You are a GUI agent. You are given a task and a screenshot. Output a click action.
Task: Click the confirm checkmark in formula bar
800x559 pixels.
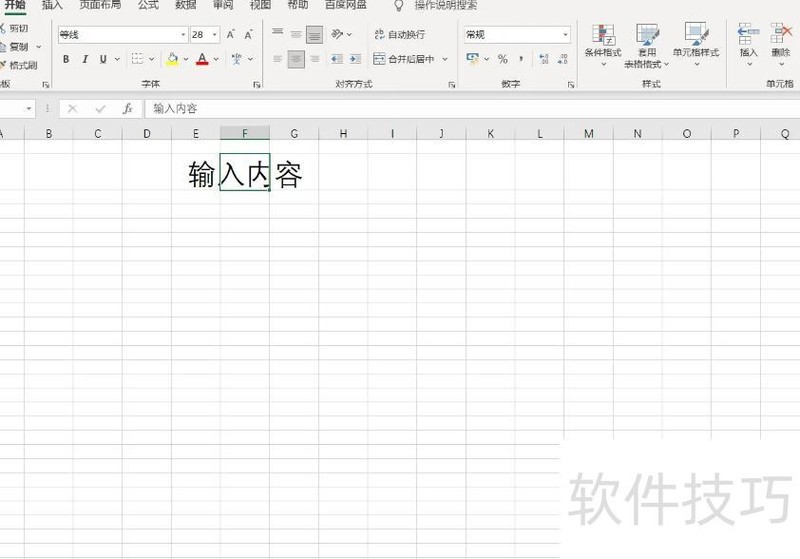(x=100, y=109)
